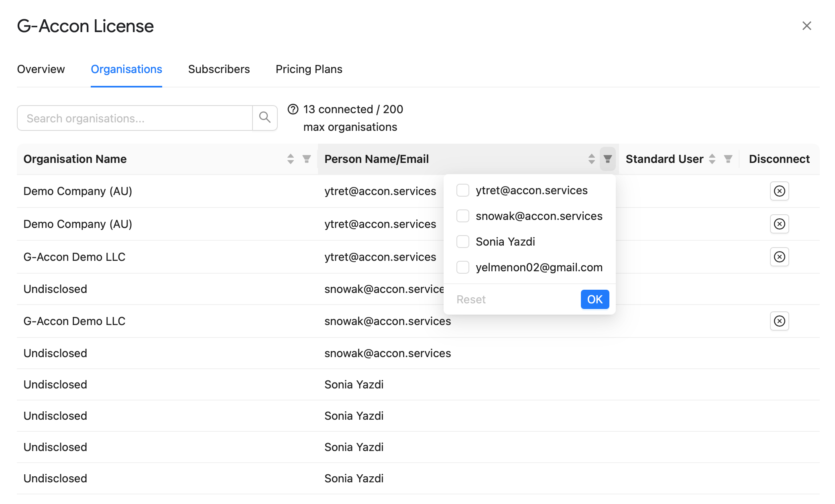Click Reset in the filter popup
The image size is (835, 504).
(471, 299)
